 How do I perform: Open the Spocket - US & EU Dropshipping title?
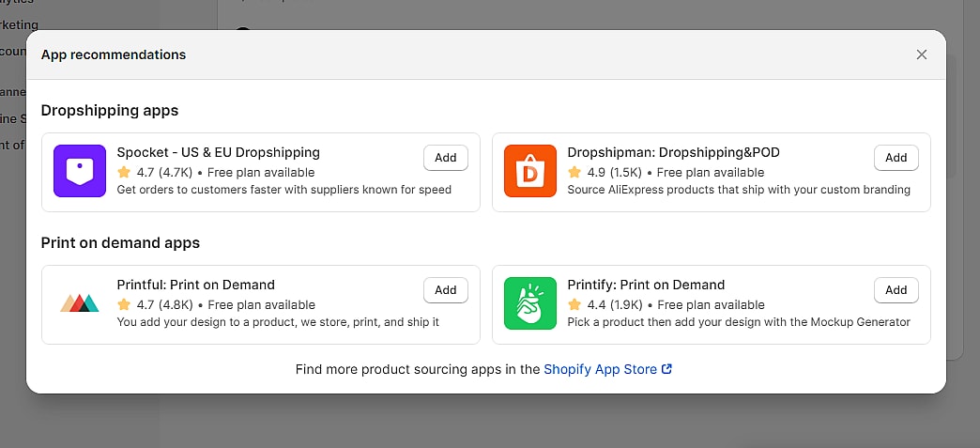(x=218, y=152)
